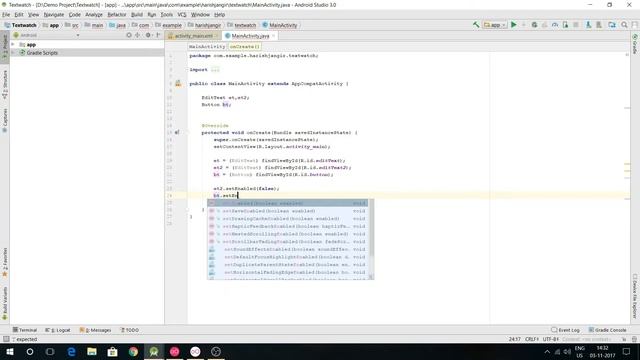Click the onCreate() method breadcrumb in editor
This screenshot has height=360, width=640.
[x=244, y=47]
